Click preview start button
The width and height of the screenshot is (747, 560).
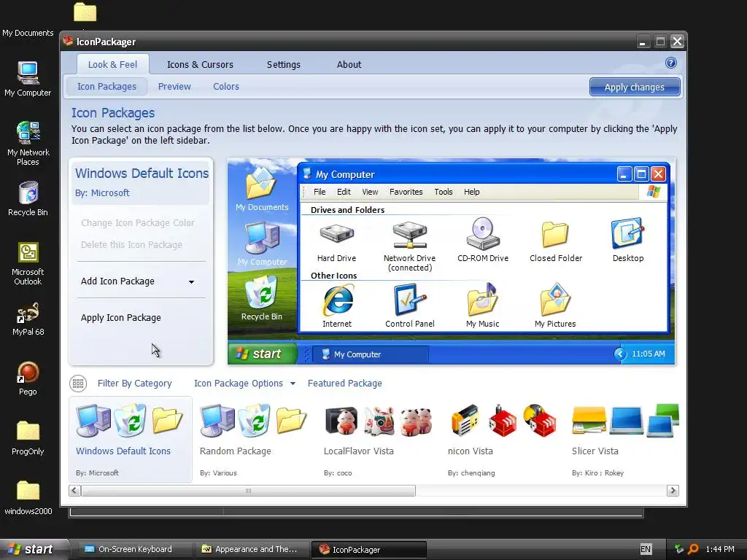[x=262, y=354]
